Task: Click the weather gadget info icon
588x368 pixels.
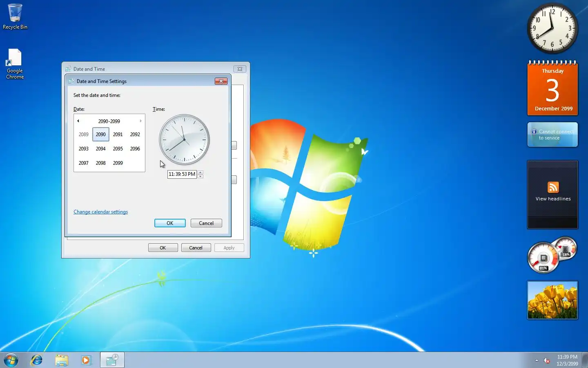Action: coord(534,132)
